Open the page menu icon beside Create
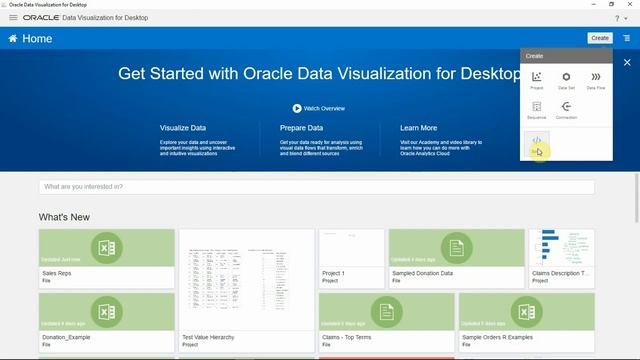This screenshot has width=640, height=360. 627,38
